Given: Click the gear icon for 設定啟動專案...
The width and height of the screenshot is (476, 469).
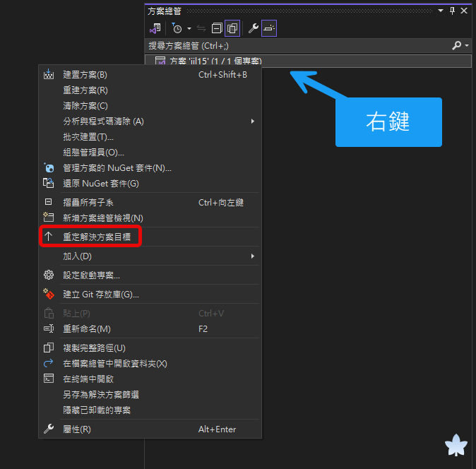Looking at the screenshot, I should pos(49,275).
